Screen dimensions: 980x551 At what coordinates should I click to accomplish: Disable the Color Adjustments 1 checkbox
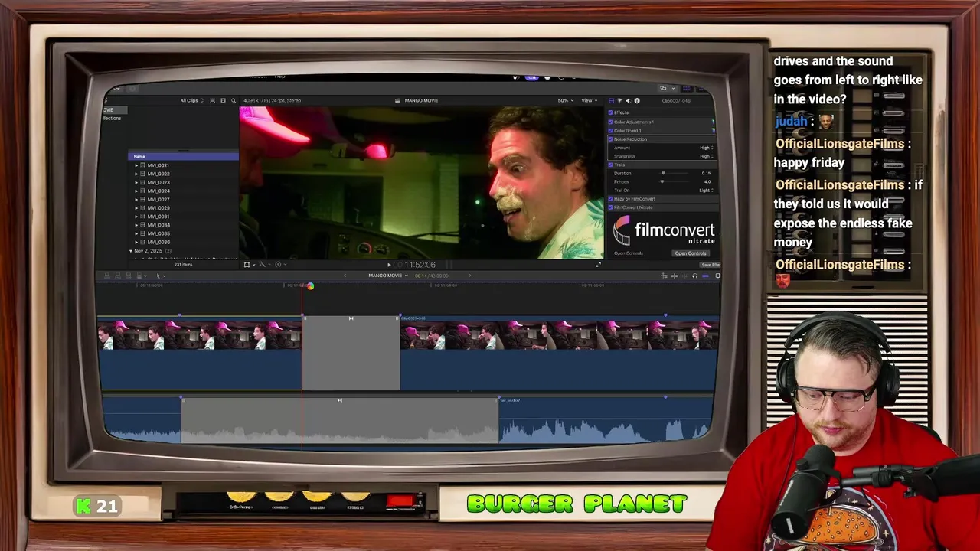click(x=611, y=122)
